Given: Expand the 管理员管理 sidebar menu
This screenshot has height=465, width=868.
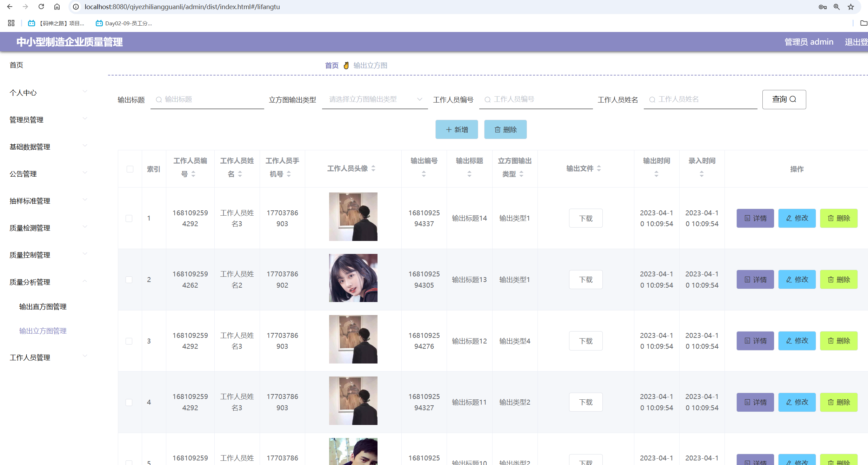Looking at the screenshot, I should pyautogui.click(x=48, y=120).
